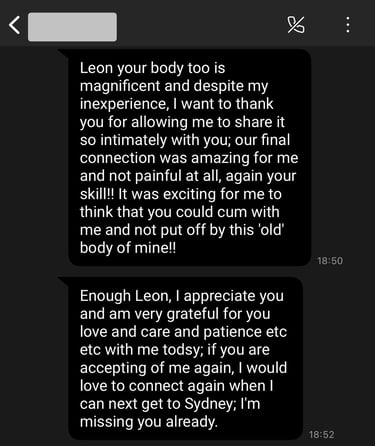Click the dark gap between the two messages
The height and width of the screenshot is (446, 375).
pos(189,271)
